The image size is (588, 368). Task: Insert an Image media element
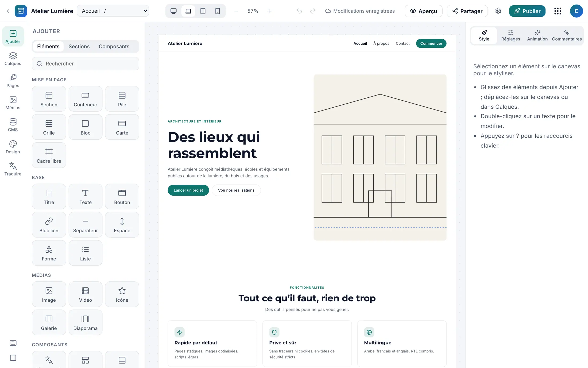click(x=49, y=294)
